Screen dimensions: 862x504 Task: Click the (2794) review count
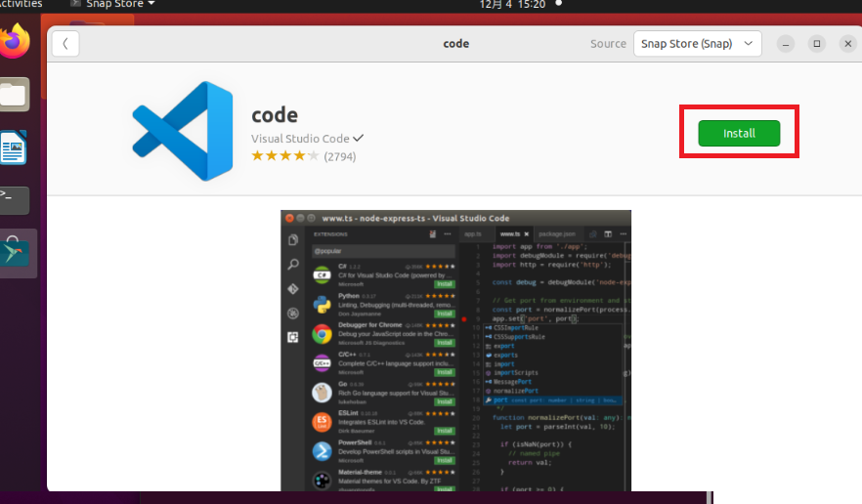[x=340, y=156]
